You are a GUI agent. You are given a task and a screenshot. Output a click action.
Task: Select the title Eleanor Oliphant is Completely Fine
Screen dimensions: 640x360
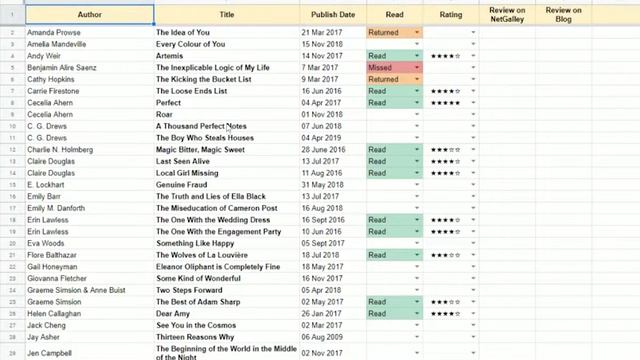pyautogui.click(x=227, y=267)
